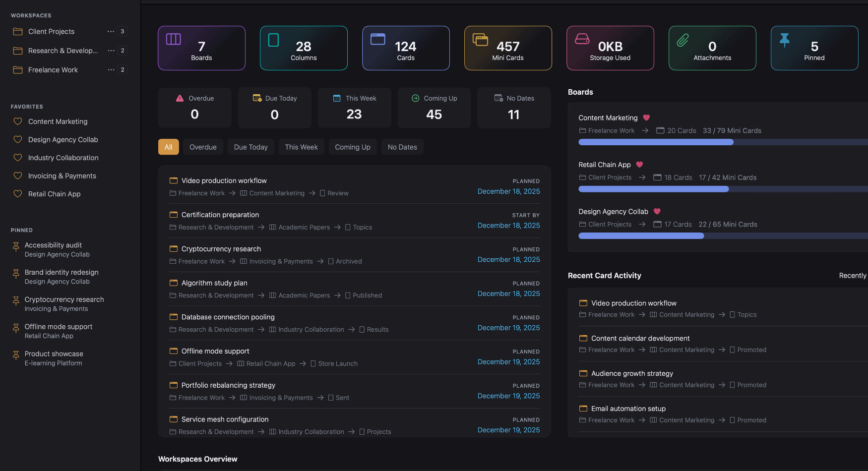This screenshot has height=471, width=868.
Task: Click the December 18, 2025 date link
Action: pos(509,191)
